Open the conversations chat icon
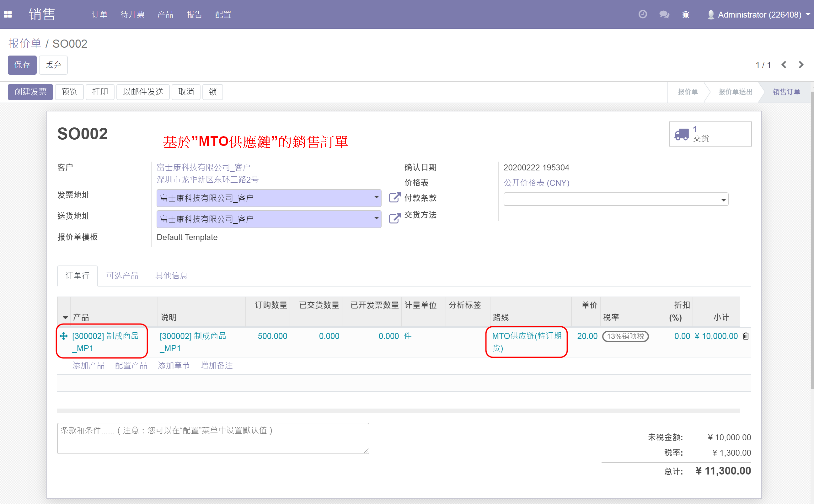Viewport: 814px width, 504px height. (664, 14)
